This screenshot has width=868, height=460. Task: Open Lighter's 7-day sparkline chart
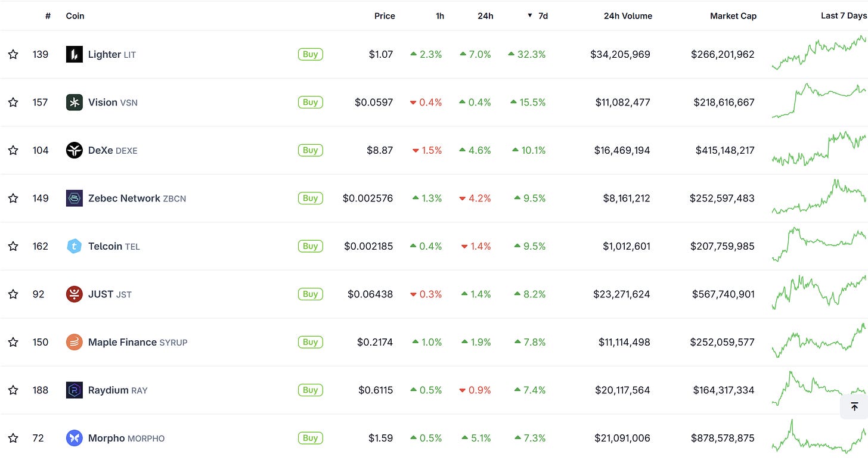tap(819, 52)
